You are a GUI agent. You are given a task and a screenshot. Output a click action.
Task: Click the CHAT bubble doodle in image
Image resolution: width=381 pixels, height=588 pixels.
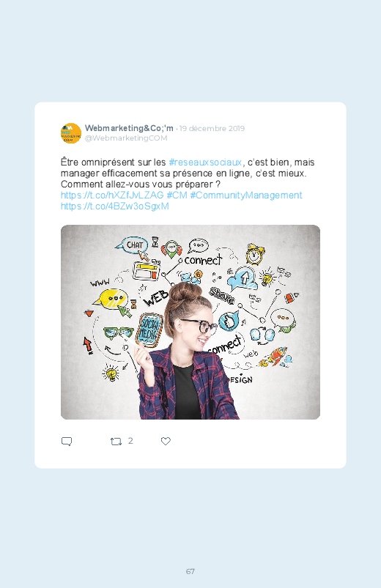pos(131,245)
